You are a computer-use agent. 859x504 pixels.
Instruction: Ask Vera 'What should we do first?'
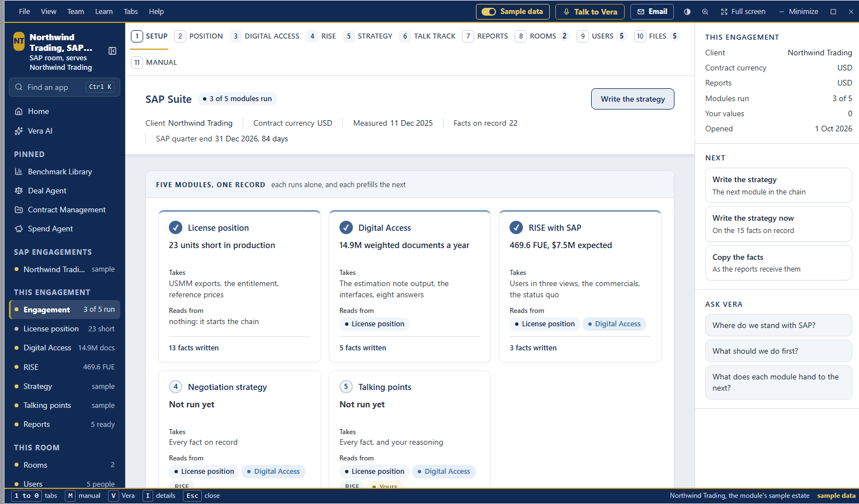click(778, 351)
